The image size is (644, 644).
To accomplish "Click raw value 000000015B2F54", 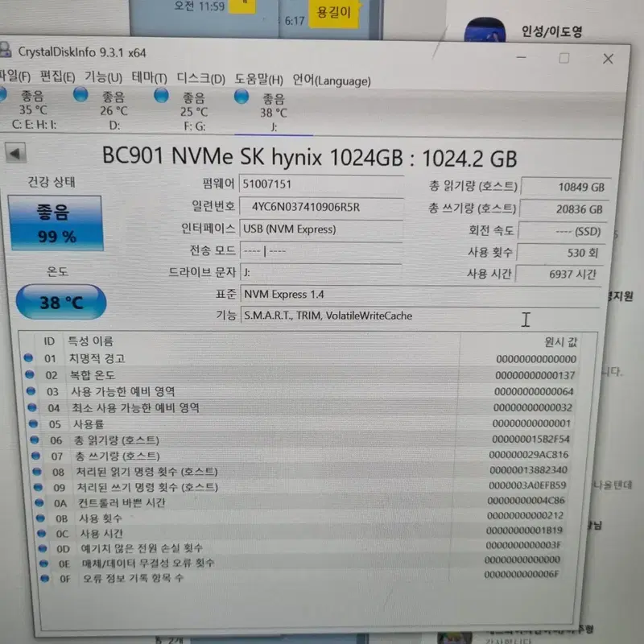I will [531, 439].
